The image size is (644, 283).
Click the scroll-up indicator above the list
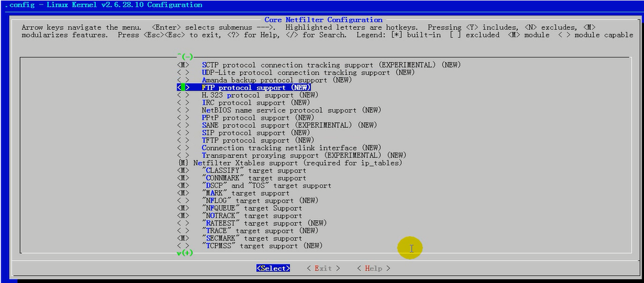[185, 57]
